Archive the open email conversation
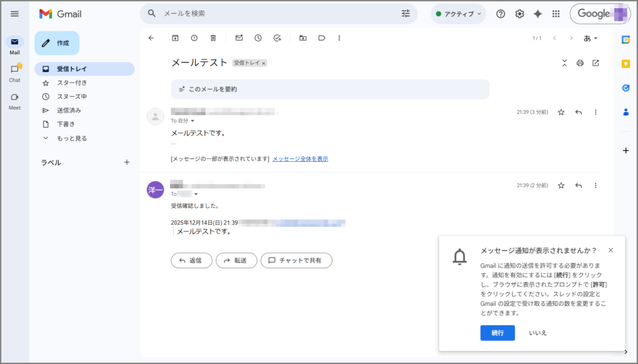 (x=175, y=38)
